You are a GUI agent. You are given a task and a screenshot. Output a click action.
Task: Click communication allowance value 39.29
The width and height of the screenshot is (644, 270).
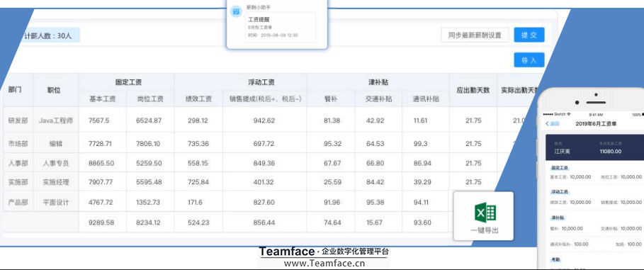click(x=423, y=182)
